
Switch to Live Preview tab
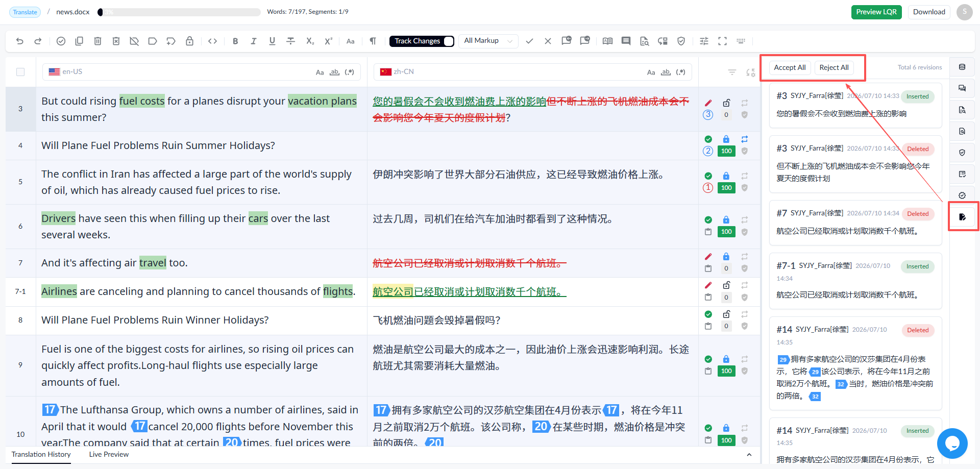109,454
